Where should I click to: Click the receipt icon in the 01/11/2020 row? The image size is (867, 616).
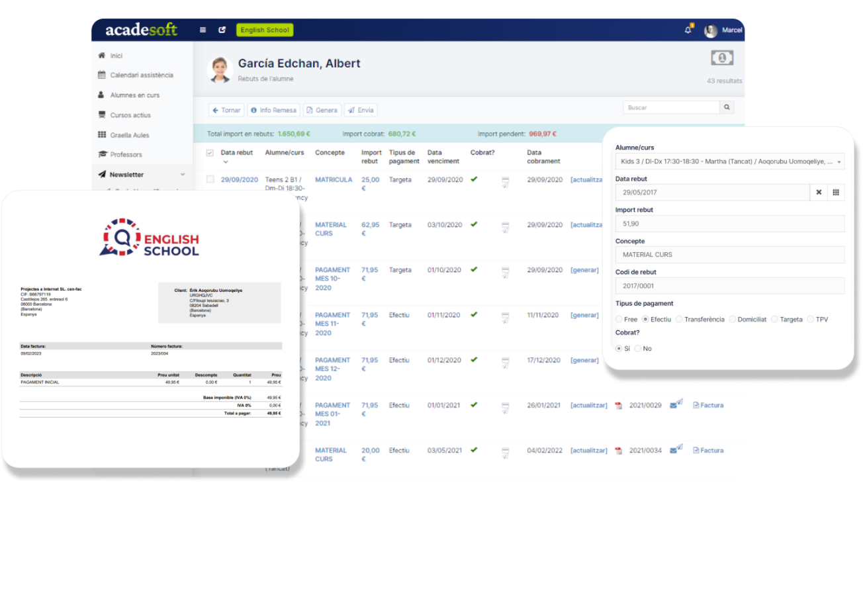point(505,317)
